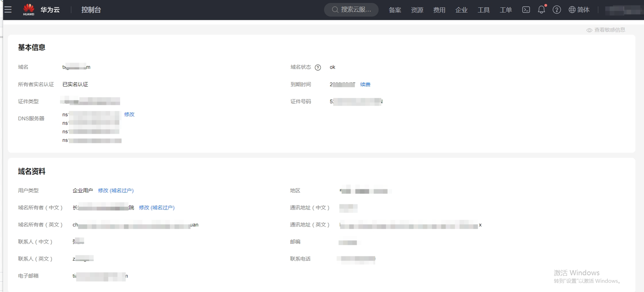This screenshot has height=292, width=644.
Task: Click the 域名所有者(英文) label
Action: click(41, 225)
